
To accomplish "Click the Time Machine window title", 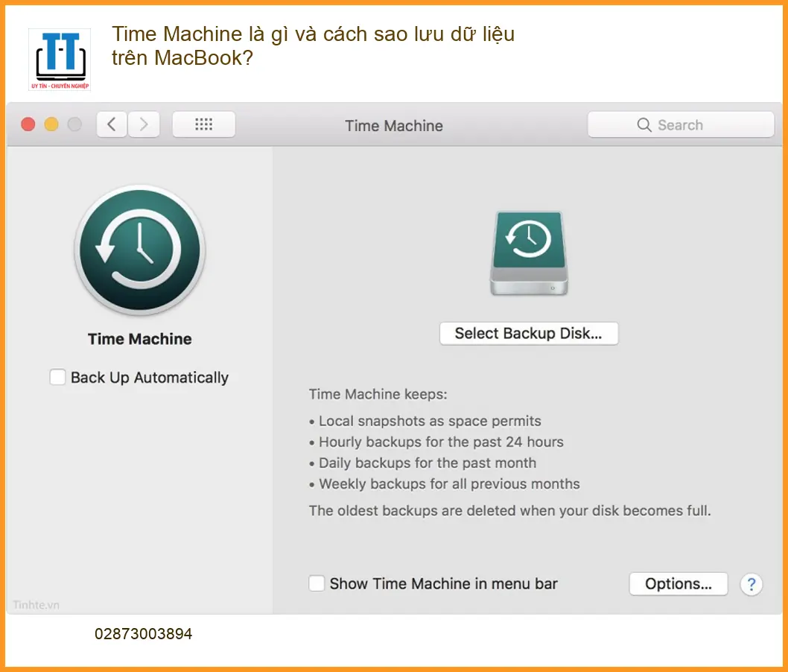I will [393, 126].
